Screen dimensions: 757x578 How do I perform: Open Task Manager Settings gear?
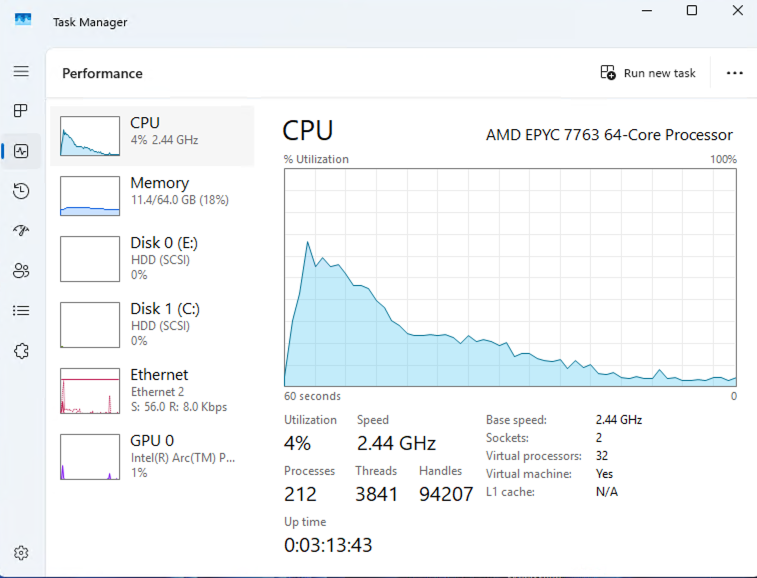coord(21,553)
